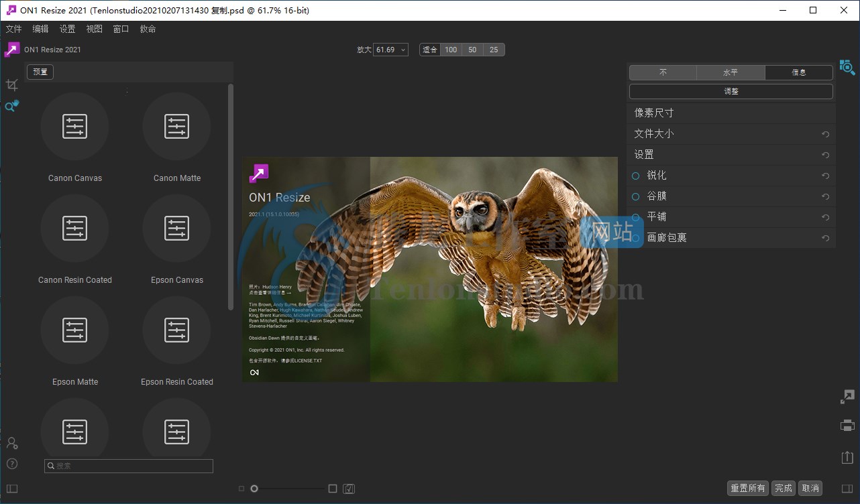Open the 编辑 menu

(40, 29)
